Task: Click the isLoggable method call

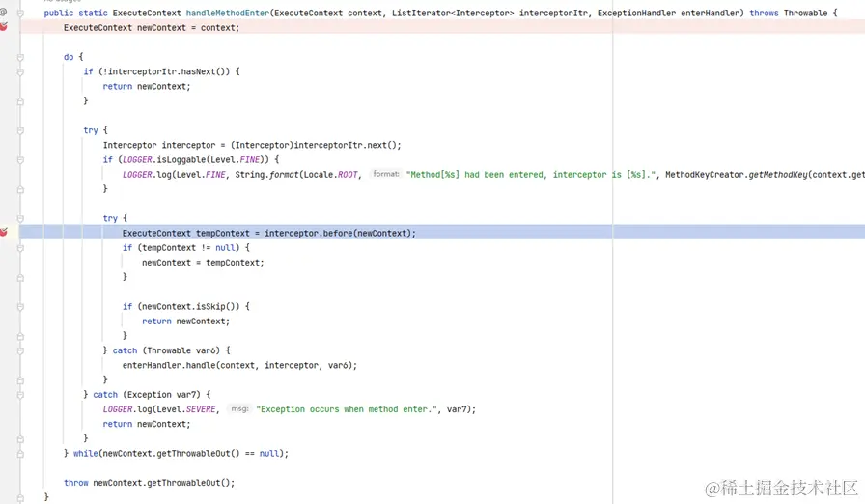Action: 181,160
